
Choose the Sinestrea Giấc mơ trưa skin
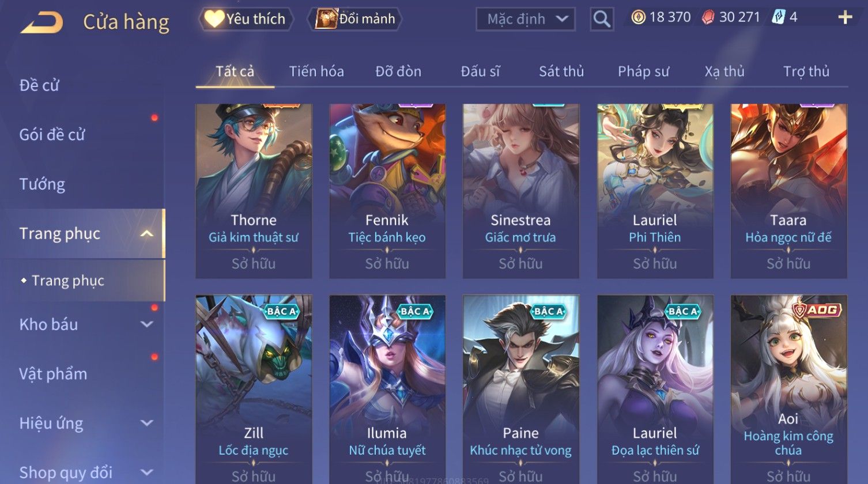(x=521, y=191)
